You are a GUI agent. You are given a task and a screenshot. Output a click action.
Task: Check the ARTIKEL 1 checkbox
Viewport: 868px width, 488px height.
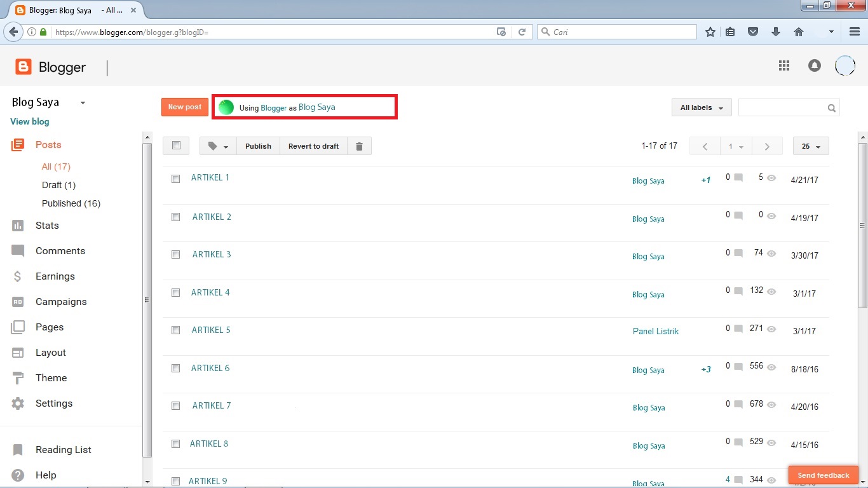pos(176,179)
